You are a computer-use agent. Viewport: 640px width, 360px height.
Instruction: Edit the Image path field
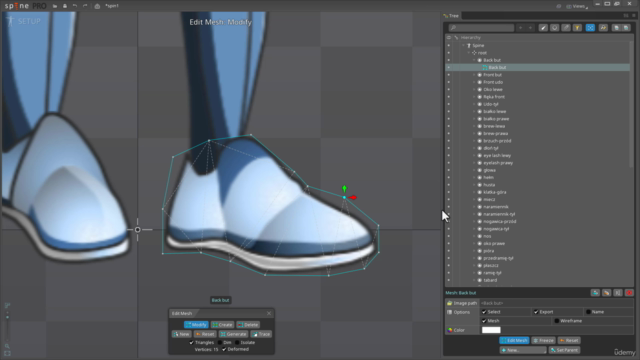coord(557,303)
